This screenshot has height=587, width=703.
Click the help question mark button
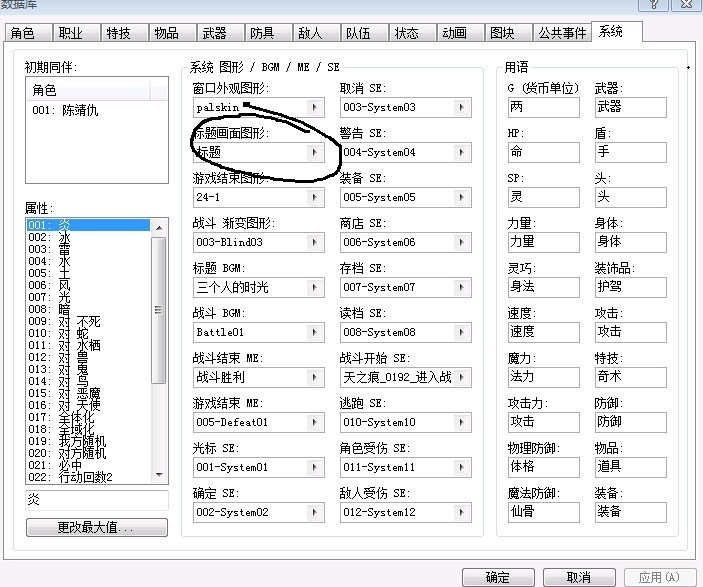pyautogui.click(x=654, y=4)
